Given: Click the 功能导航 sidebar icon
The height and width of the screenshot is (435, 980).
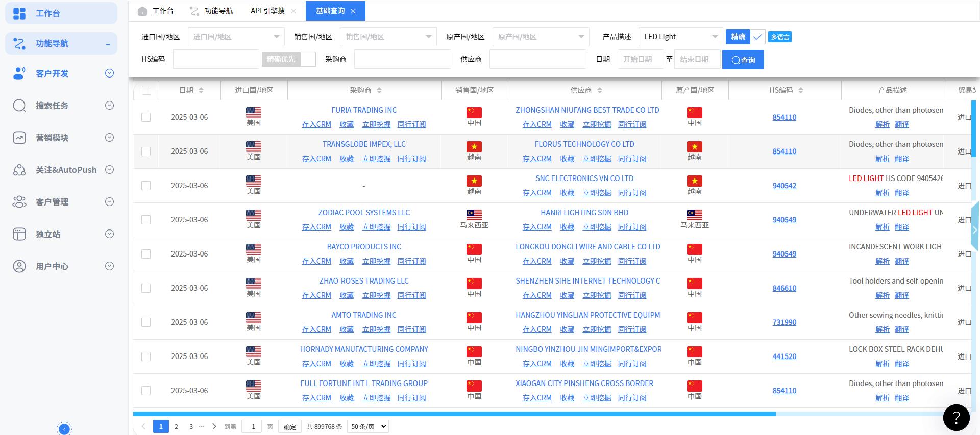Looking at the screenshot, I should pyautogui.click(x=19, y=44).
